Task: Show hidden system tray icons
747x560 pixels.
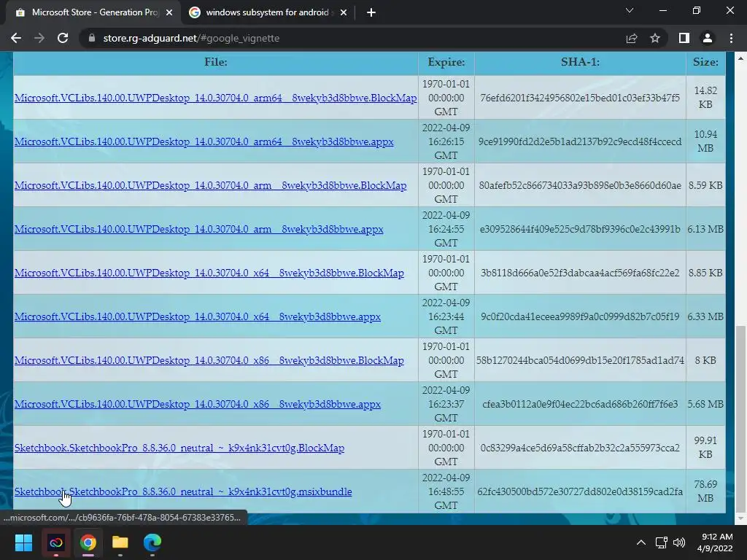Action: point(641,542)
